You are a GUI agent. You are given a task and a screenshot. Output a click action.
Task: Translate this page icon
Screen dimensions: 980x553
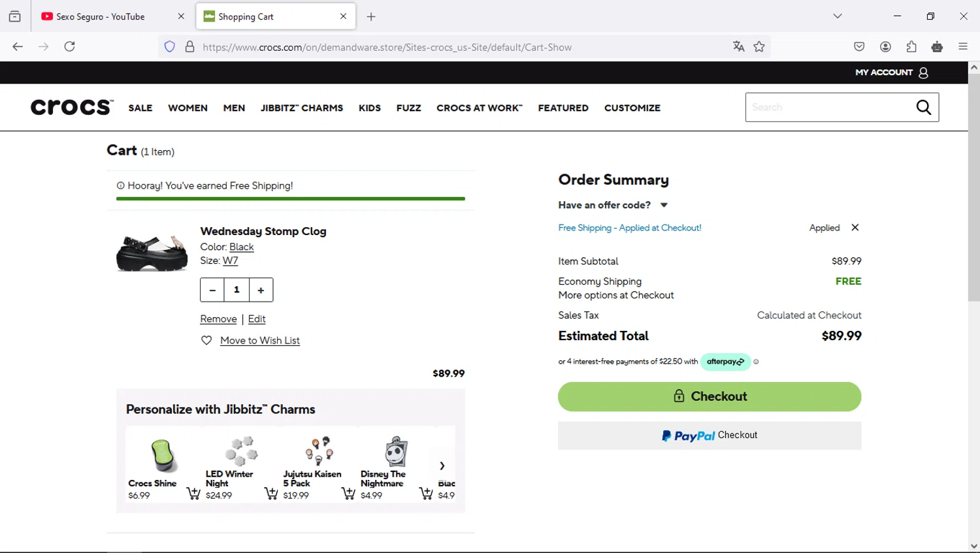(x=738, y=46)
